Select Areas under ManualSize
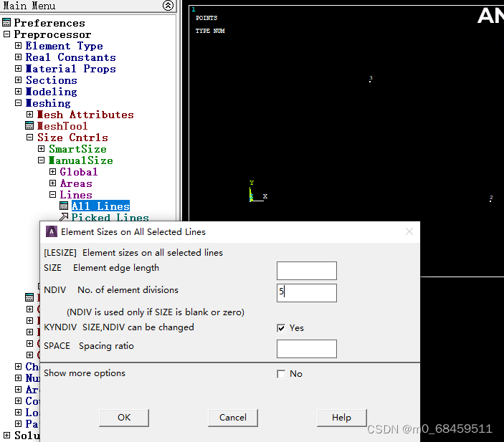This screenshot has height=442, width=504. [76, 183]
